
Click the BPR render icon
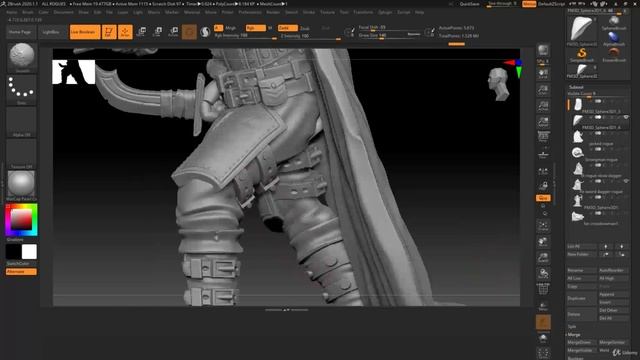click(543, 51)
